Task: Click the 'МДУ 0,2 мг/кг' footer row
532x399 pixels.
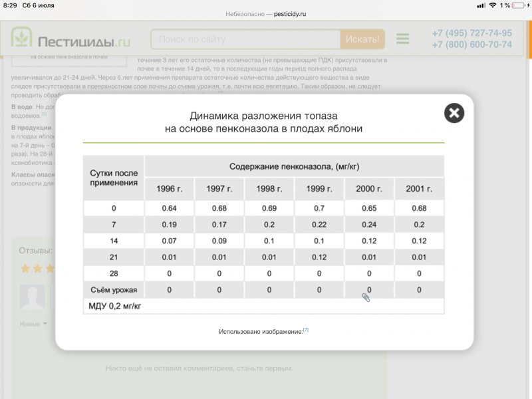Action: click(263, 306)
